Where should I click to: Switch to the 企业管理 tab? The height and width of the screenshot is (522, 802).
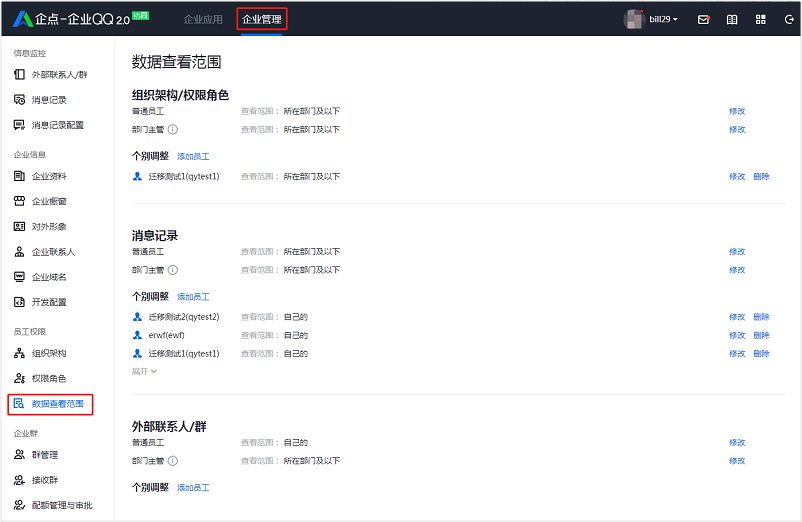pos(262,19)
